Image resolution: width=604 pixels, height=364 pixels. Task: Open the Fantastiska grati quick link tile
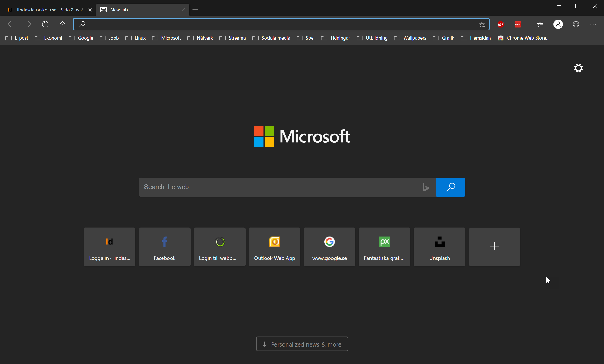tap(384, 247)
